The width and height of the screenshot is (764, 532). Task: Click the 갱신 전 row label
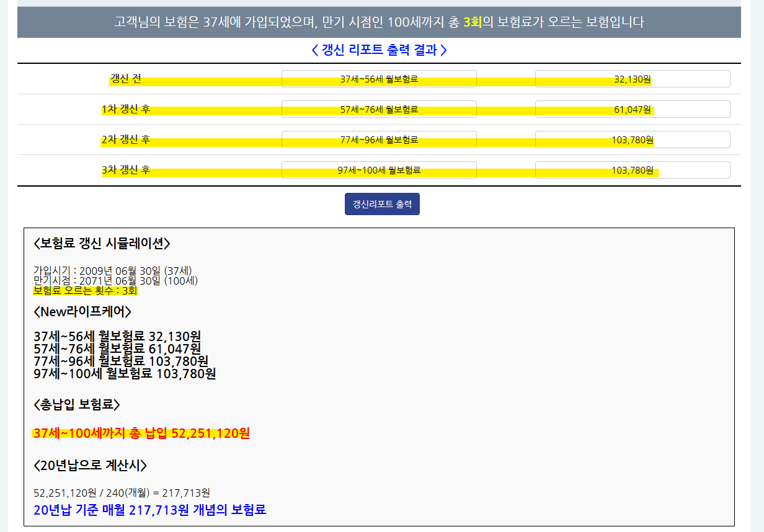click(x=126, y=79)
